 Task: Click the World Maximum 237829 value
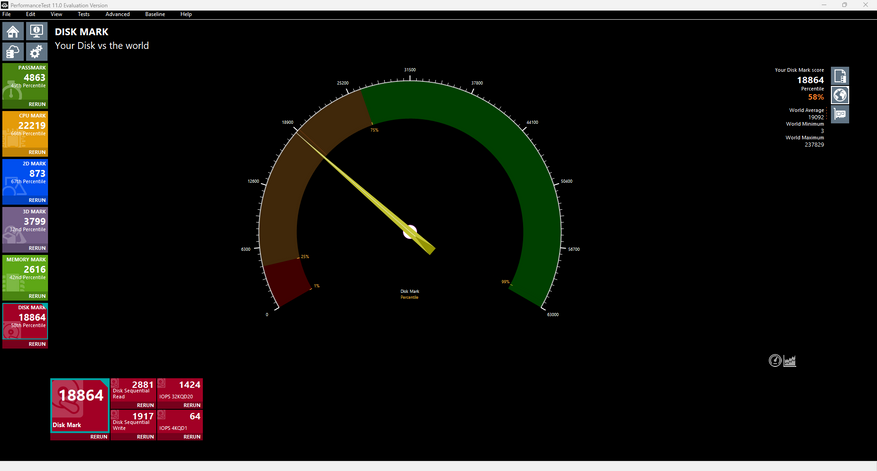pyautogui.click(x=814, y=145)
